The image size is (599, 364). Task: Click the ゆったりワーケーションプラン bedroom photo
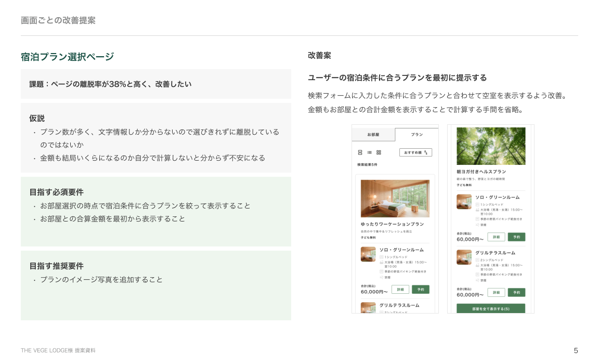pyautogui.click(x=395, y=199)
